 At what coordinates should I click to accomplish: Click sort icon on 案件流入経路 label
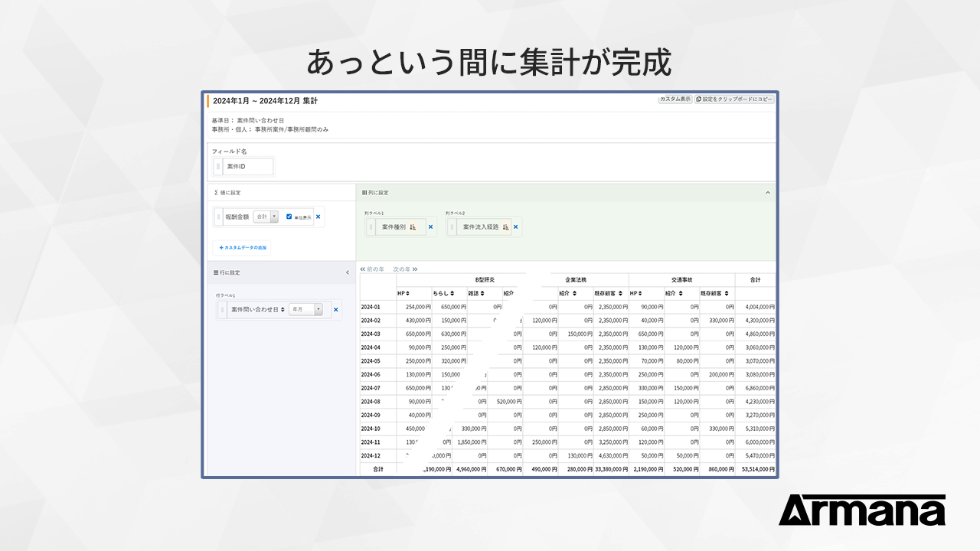(505, 227)
